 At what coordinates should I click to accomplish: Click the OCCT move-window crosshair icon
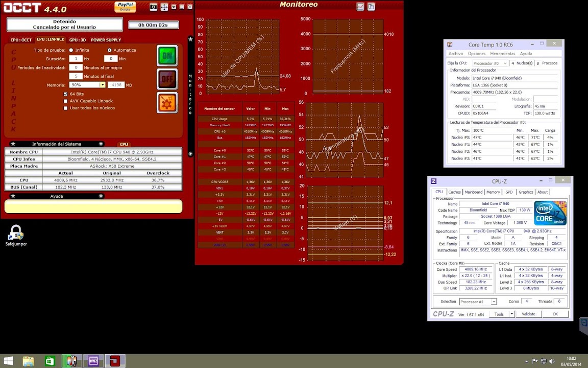pyautogui.click(x=164, y=7)
